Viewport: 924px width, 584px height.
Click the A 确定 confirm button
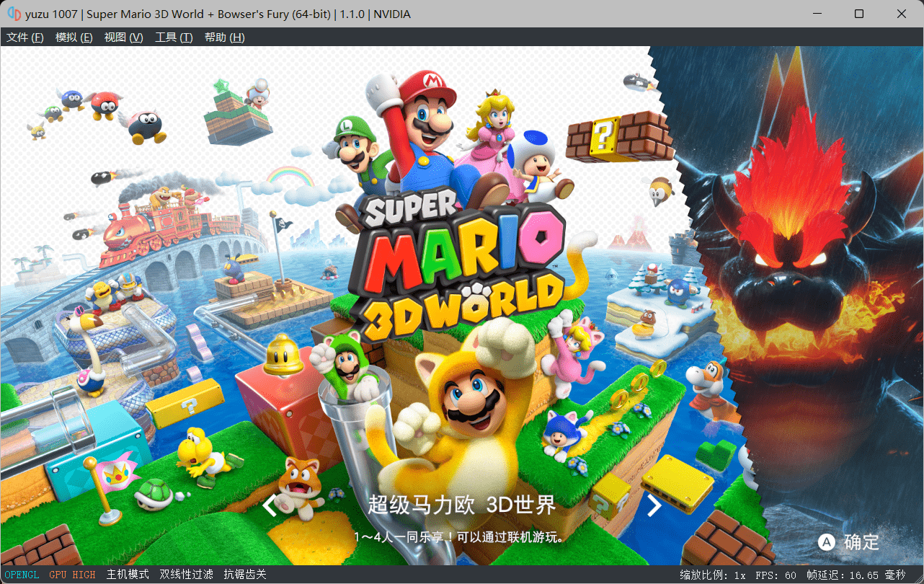pos(848,541)
